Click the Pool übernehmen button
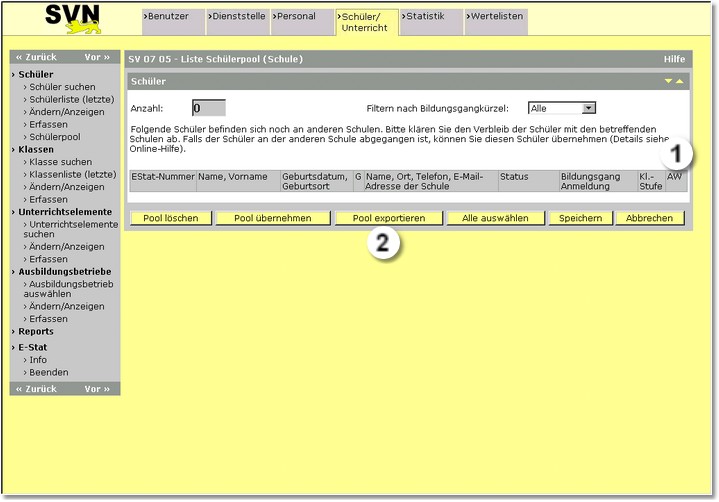 273,218
